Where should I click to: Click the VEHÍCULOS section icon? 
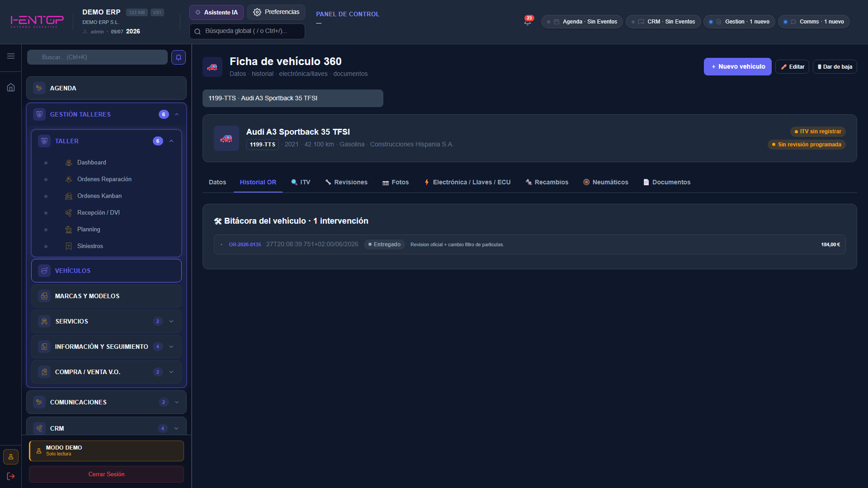point(44,271)
